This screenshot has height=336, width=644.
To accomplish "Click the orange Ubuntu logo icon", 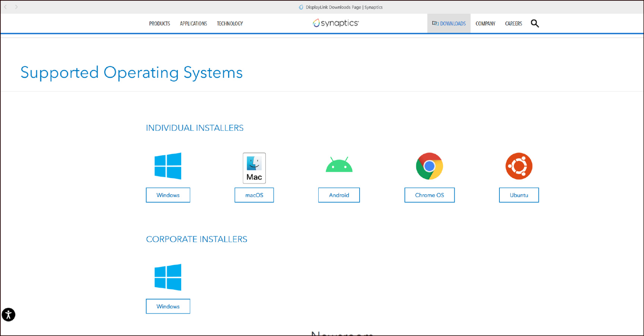I will point(519,166).
